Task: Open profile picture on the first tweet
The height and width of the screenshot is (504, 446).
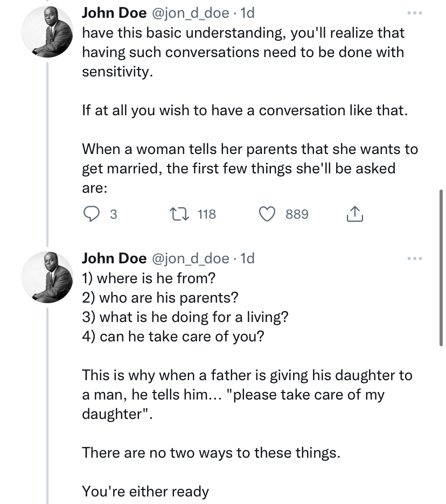Action: pyautogui.click(x=47, y=32)
